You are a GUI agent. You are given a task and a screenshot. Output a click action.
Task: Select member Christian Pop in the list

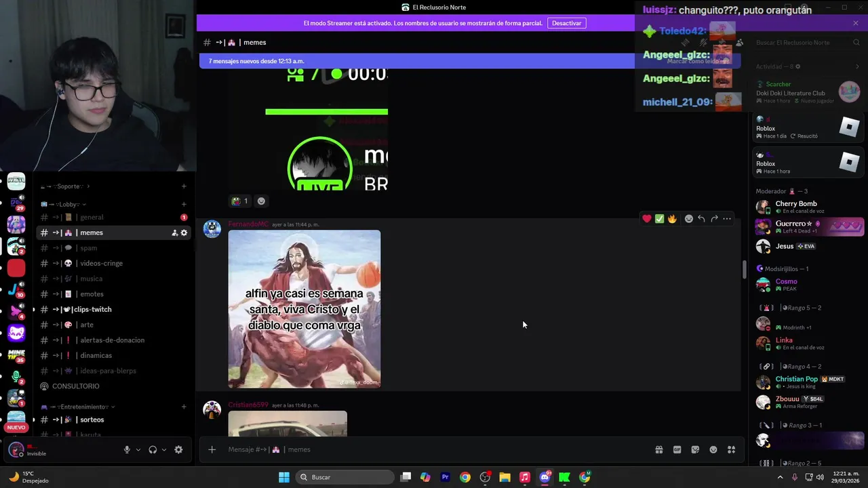coord(809,382)
